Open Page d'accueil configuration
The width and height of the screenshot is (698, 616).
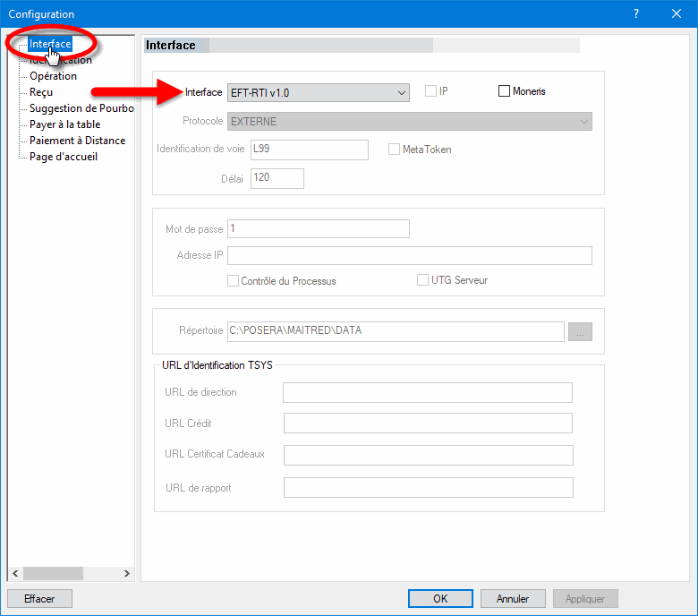click(64, 157)
